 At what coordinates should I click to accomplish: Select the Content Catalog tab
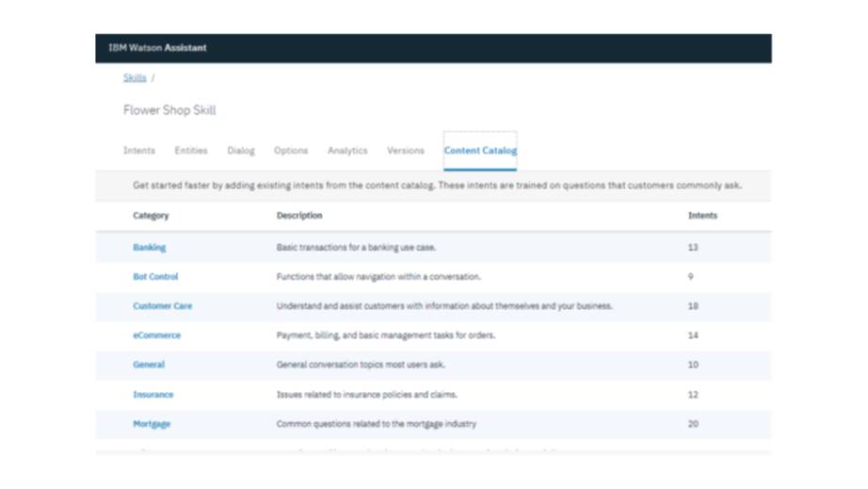tap(480, 151)
